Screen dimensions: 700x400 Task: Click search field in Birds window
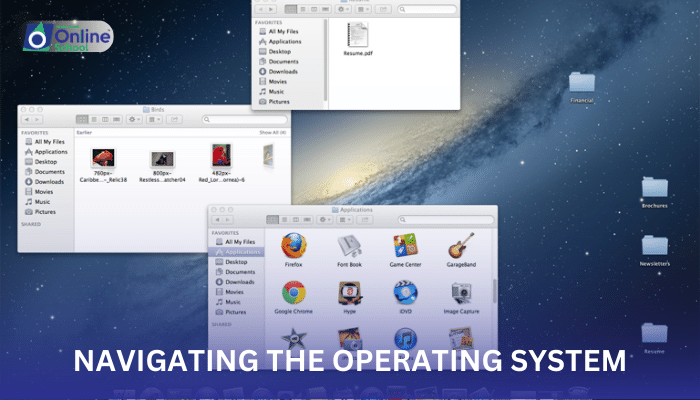(x=245, y=119)
